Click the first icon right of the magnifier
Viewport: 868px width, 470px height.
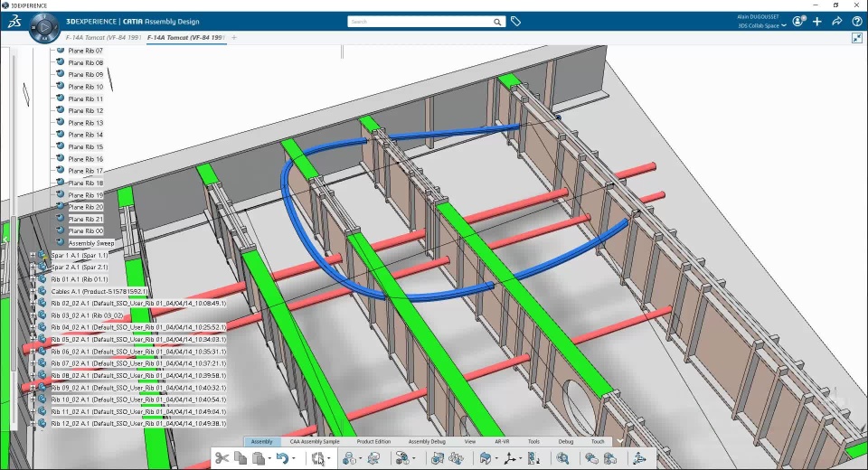(x=591, y=458)
